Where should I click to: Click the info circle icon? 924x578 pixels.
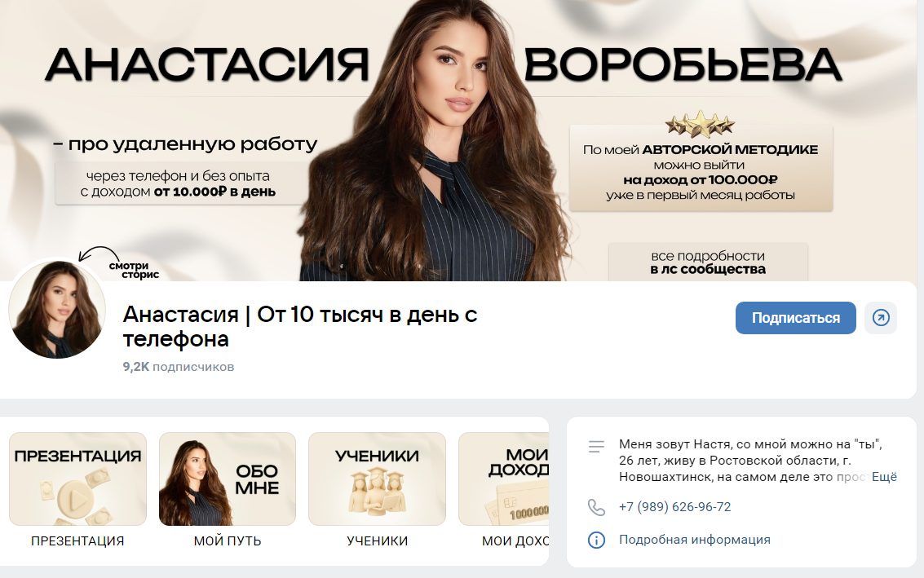click(x=596, y=540)
